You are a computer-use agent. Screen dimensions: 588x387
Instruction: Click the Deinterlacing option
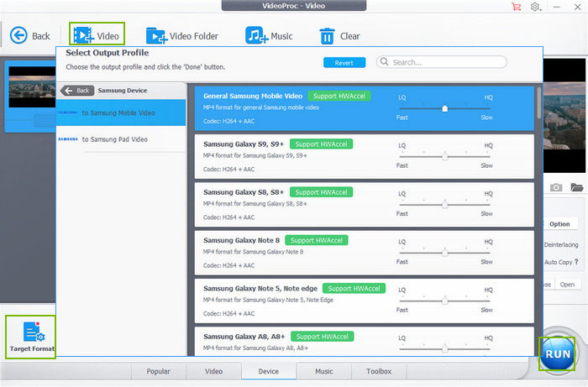click(561, 244)
